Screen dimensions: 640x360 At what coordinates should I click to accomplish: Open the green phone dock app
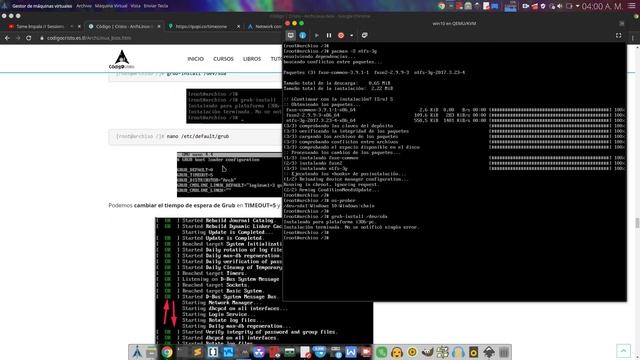pyautogui.click(x=381, y=352)
